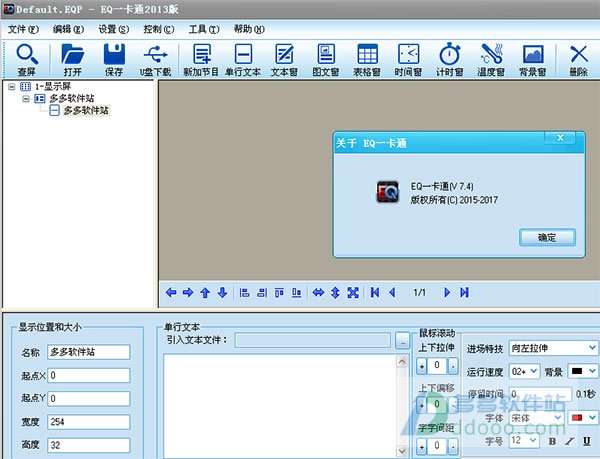600x459 pixels.
Task: Click the 名称 name input field
Action: (89, 352)
